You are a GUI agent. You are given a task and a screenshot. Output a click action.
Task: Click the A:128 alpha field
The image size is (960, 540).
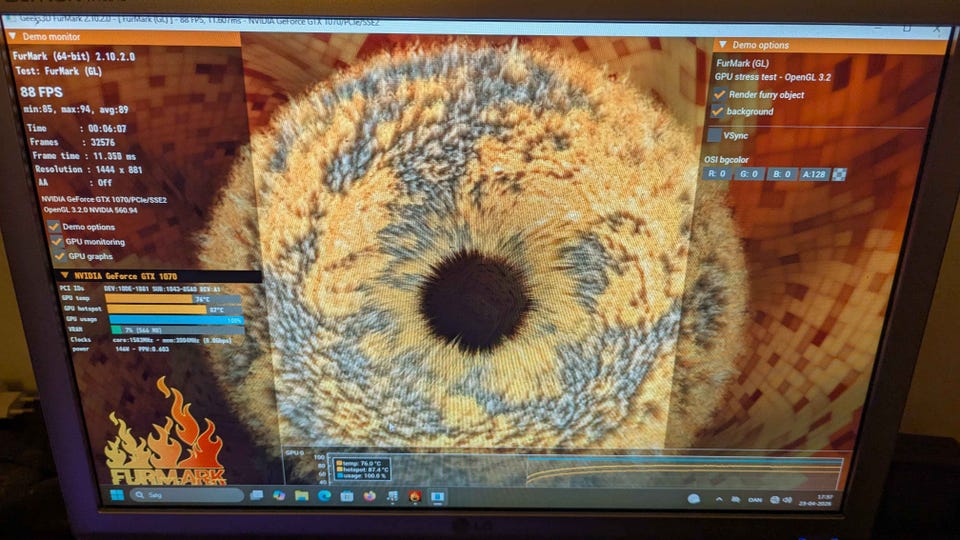814,174
